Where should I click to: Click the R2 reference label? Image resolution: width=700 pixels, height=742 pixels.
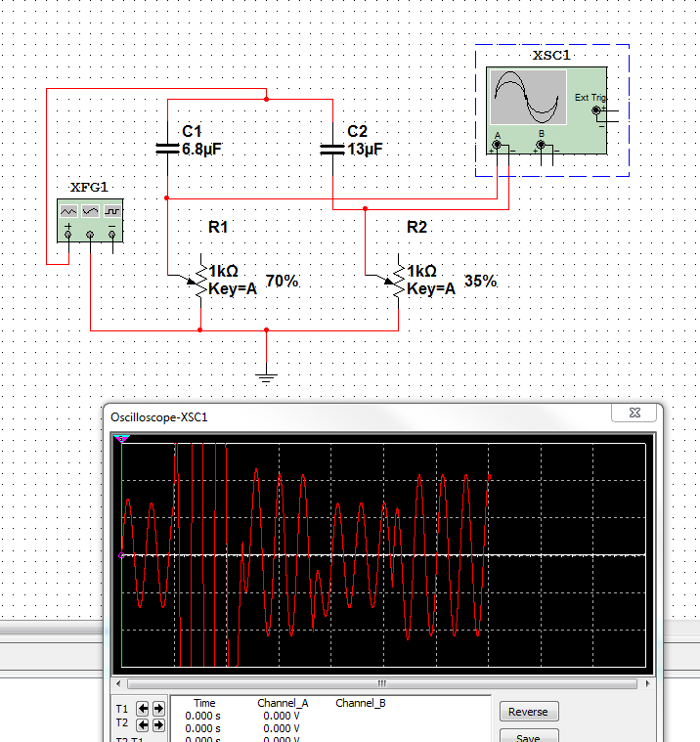417,227
